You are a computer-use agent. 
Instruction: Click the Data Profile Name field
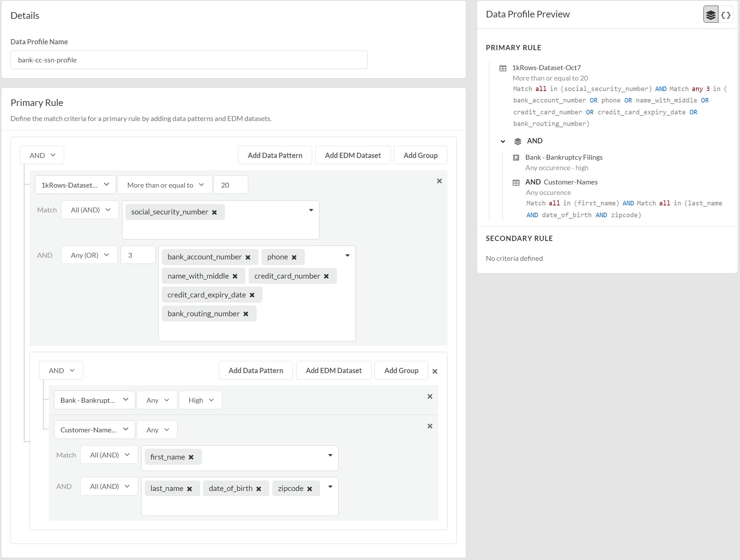tap(189, 60)
